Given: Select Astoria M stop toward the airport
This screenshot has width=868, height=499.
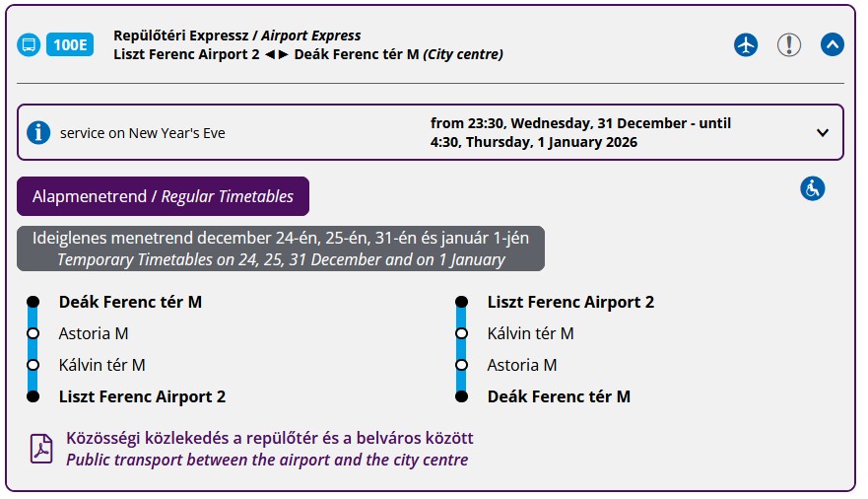Looking at the screenshot, I should (x=94, y=333).
